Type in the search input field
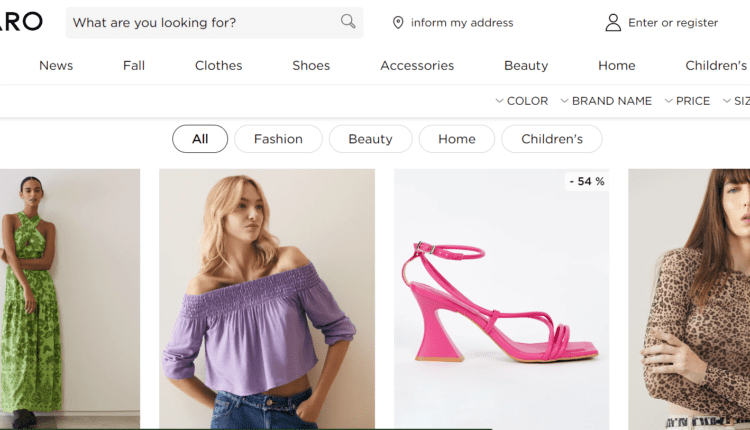This screenshot has width=750, height=430. 200,23
